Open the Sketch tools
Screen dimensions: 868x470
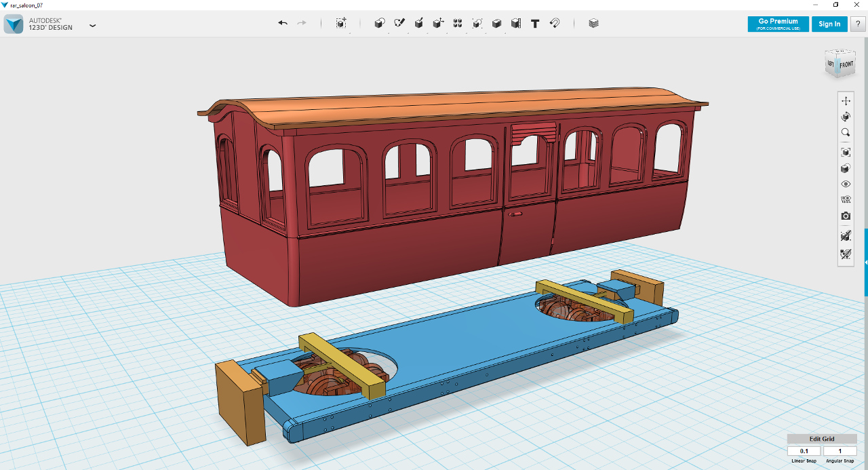click(399, 23)
